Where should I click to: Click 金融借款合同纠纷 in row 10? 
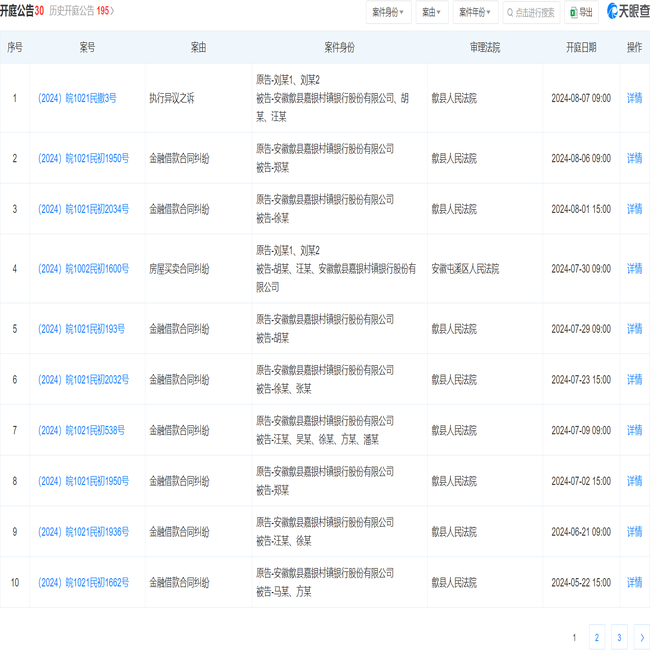(179, 583)
